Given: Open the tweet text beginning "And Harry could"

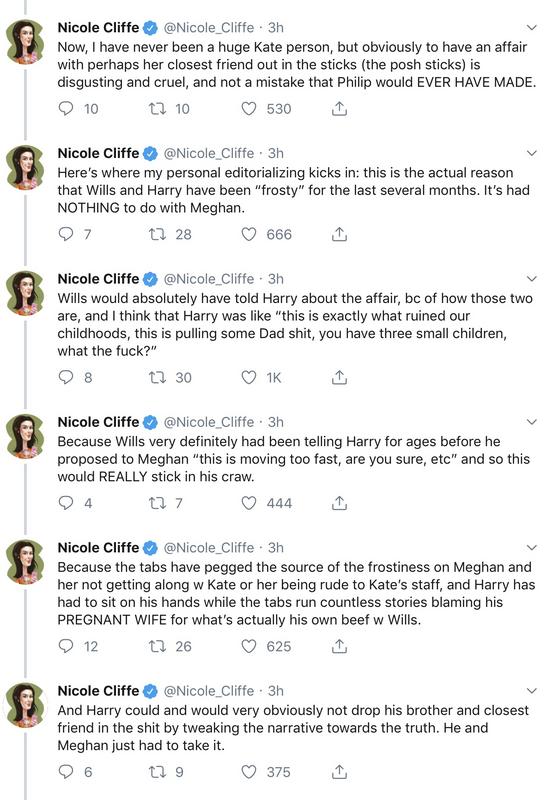Looking at the screenshot, I should click(293, 728).
